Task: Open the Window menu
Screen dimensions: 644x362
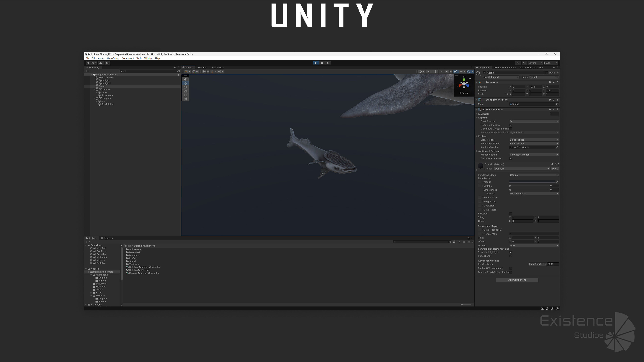Action: 148,58
